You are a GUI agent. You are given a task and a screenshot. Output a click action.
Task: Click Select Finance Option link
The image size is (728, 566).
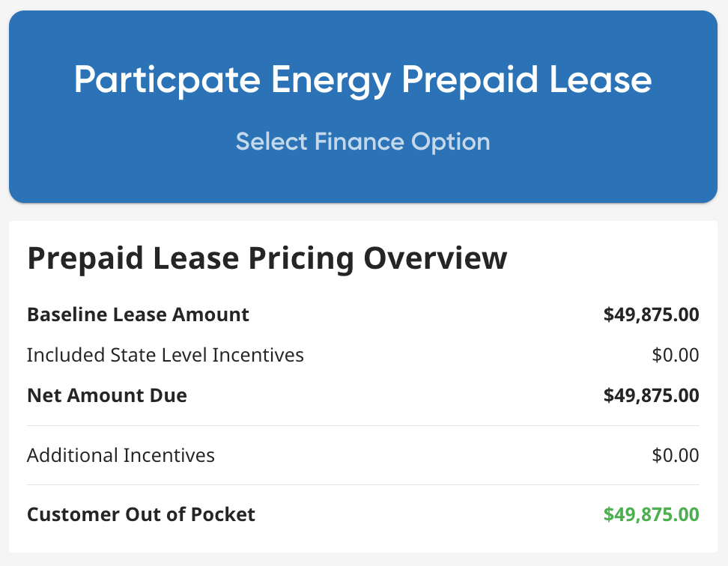tap(363, 141)
